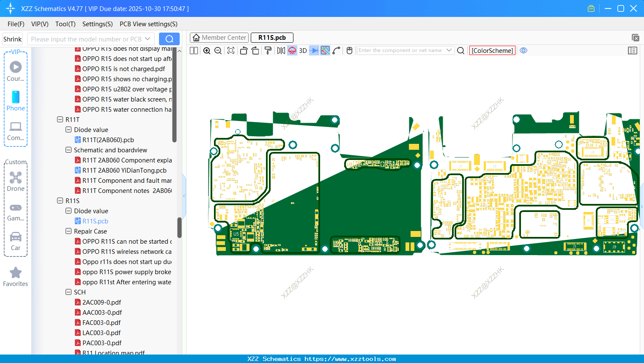The height and width of the screenshot is (363, 644).
Task: Rotate the board clockwise
Action: [255, 51]
